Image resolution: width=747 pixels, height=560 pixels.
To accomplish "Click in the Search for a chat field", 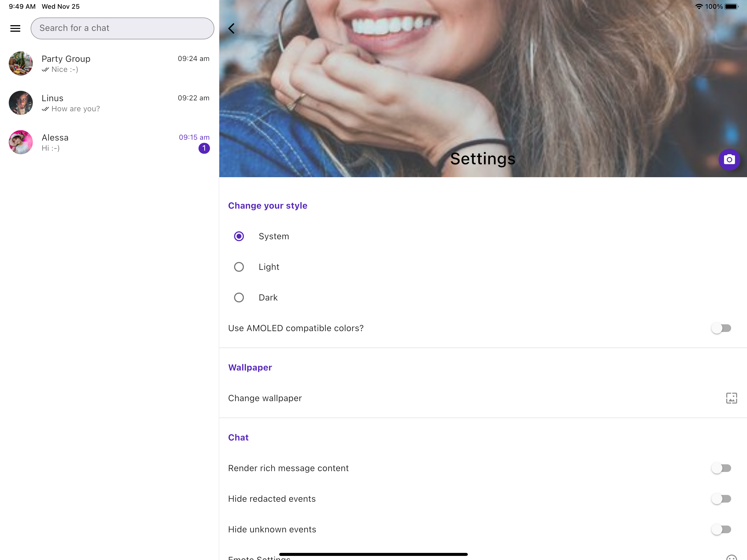I will point(122,28).
